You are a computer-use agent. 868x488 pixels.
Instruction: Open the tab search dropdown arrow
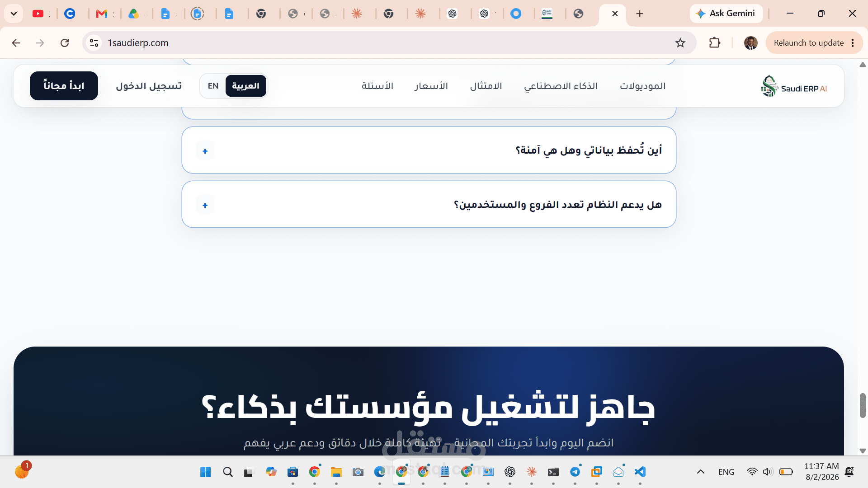coord(14,14)
